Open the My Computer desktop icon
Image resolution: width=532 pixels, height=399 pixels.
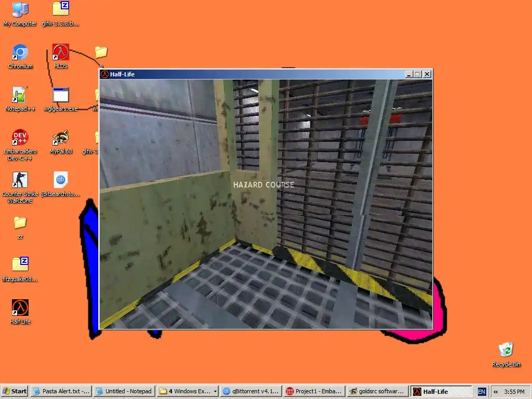[x=20, y=14]
